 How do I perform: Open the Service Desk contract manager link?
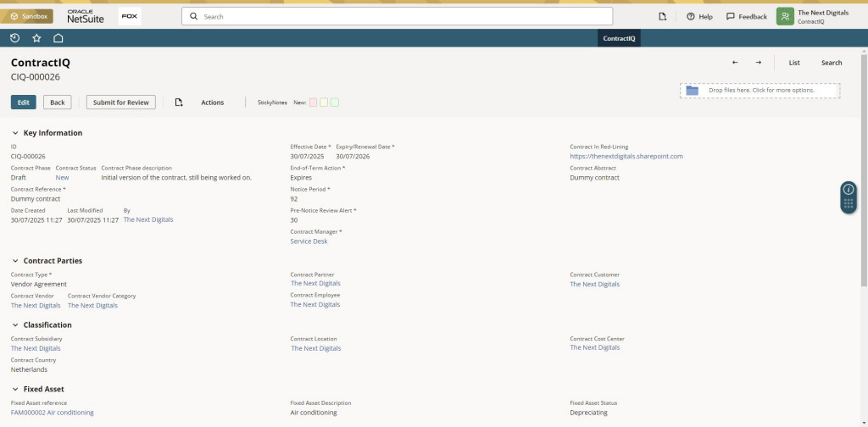click(309, 241)
